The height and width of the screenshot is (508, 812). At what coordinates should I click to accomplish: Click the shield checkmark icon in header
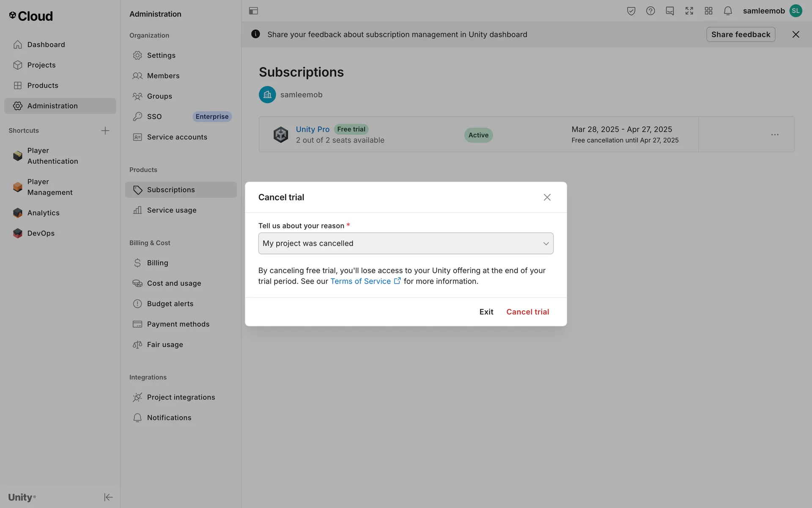click(x=631, y=11)
